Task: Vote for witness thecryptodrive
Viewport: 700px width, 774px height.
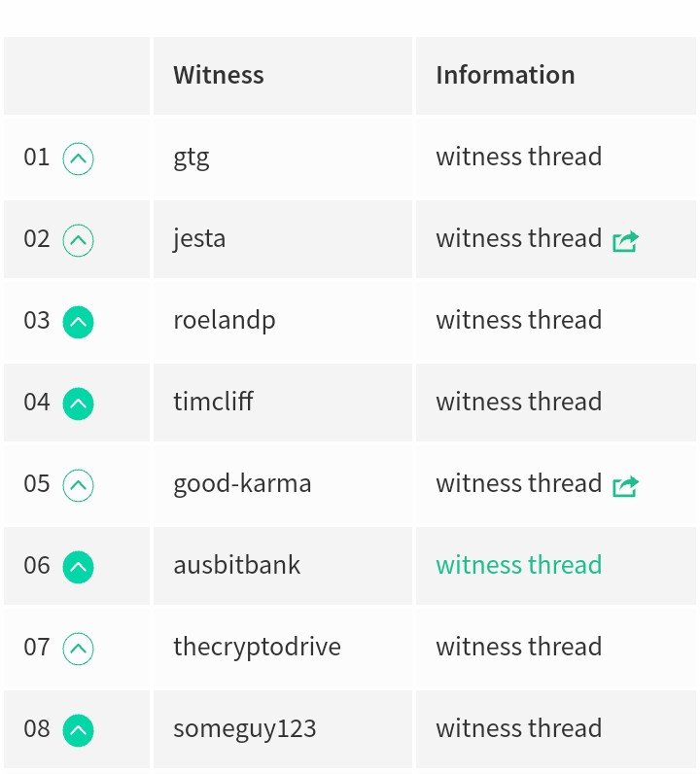Action: [x=78, y=648]
